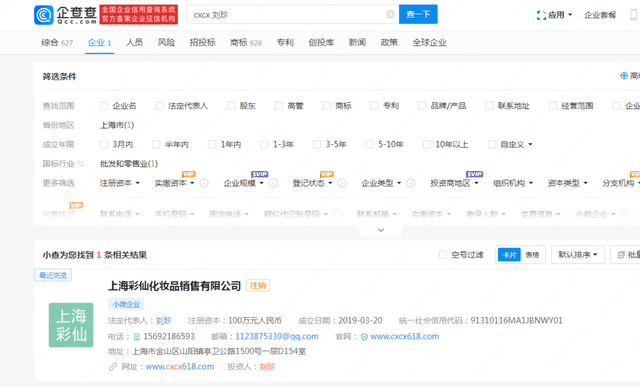640x387 pixels.
Task: Click the info icon beside 登记状态
Action: [x=342, y=183]
